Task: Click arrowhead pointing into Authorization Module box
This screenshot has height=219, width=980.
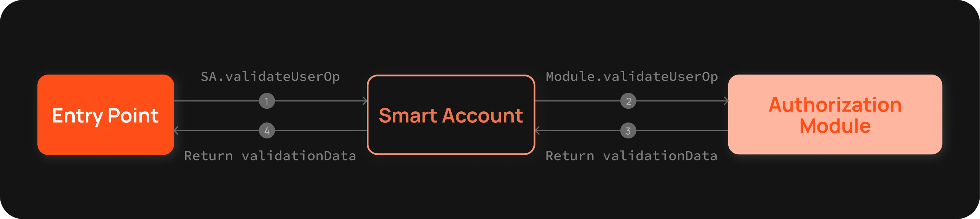Action: (x=726, y=101)
